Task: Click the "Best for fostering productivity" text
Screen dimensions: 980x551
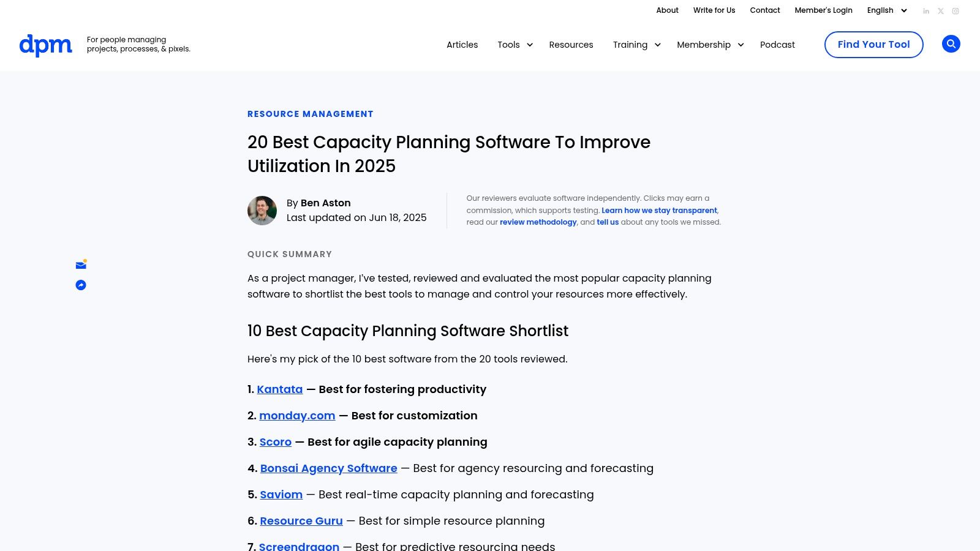Action: pyautogui.click(x=402, y=389)
